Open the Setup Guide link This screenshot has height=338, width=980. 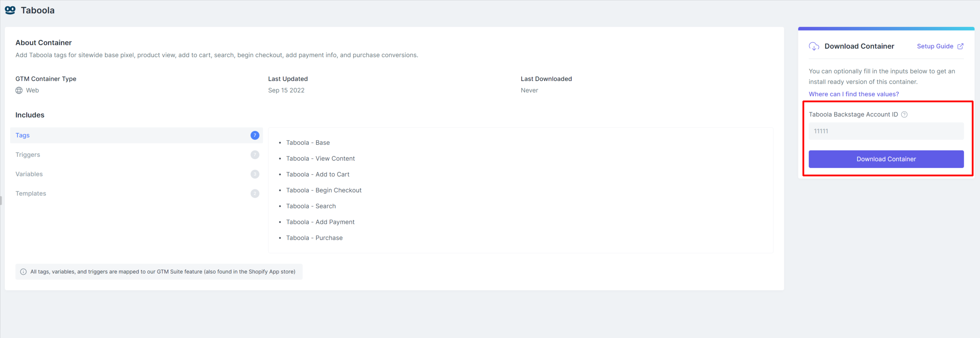935,46
